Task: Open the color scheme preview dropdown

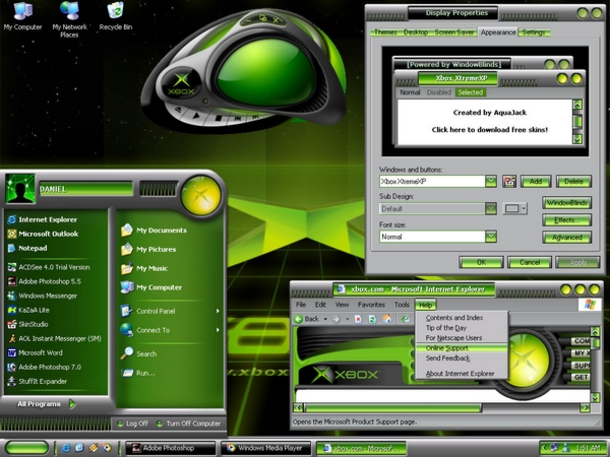Action: click(515, 208)
